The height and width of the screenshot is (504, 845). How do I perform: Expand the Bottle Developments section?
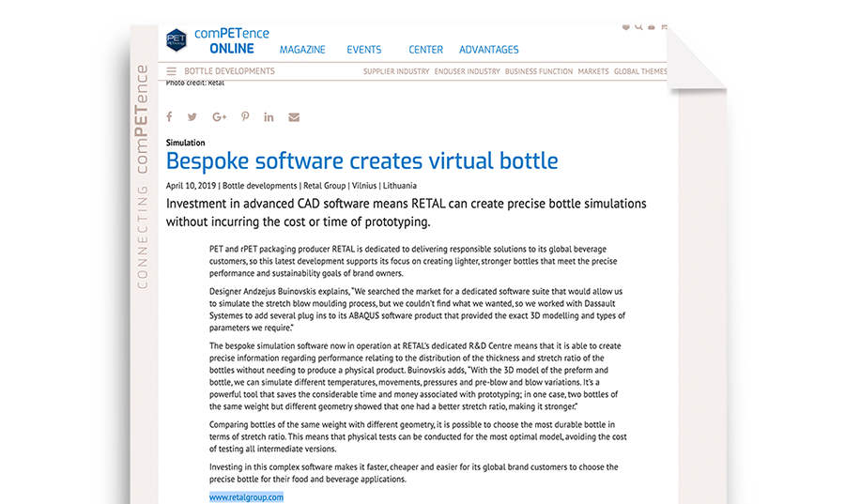point(229,71)
